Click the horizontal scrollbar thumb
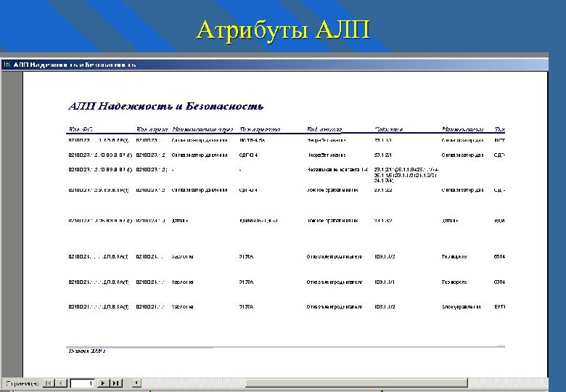The width and height of the screenshot is (566, 392). [356, 383]
